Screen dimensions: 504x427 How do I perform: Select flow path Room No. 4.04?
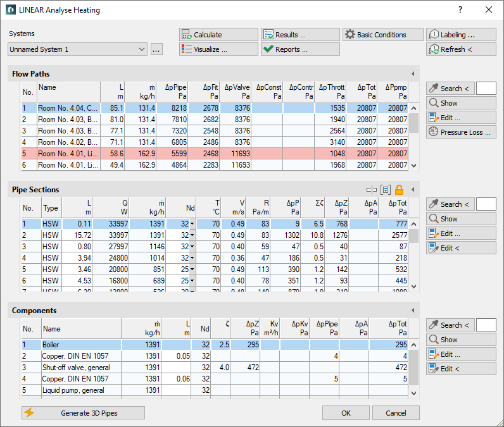[x=215, y=108]
